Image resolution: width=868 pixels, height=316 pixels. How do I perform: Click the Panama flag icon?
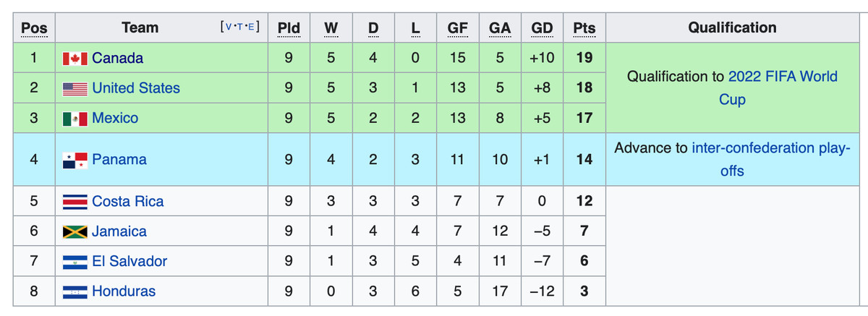point(75,160)
